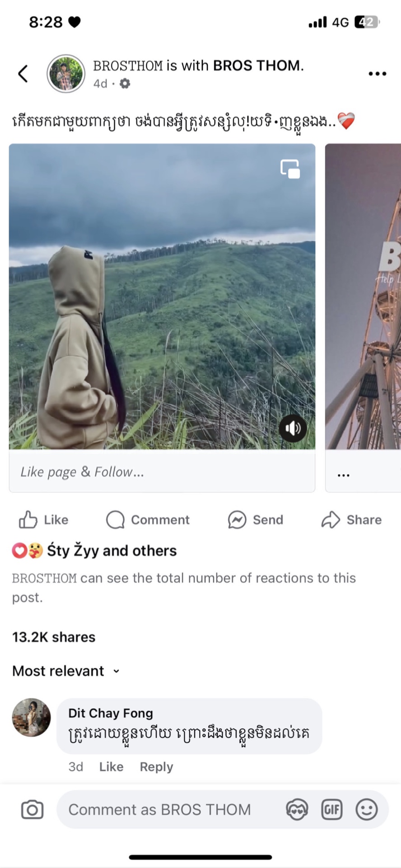Send the post via Messenger

coord(256,520)
